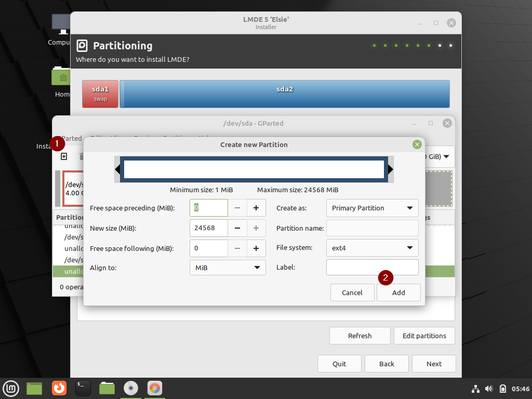Increase Free space following with plus
Viewport: 532px width, 399px height.
click(256, 248)
